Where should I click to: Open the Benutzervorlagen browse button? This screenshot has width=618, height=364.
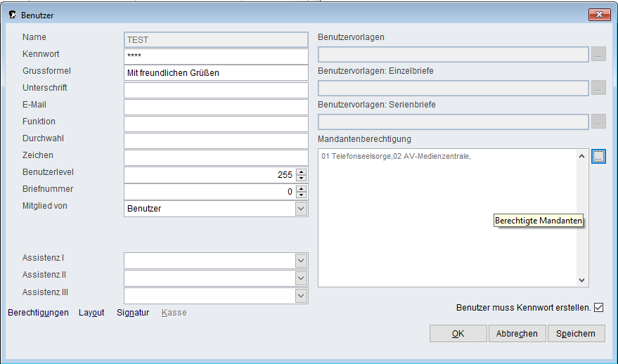tap(598, 54)
